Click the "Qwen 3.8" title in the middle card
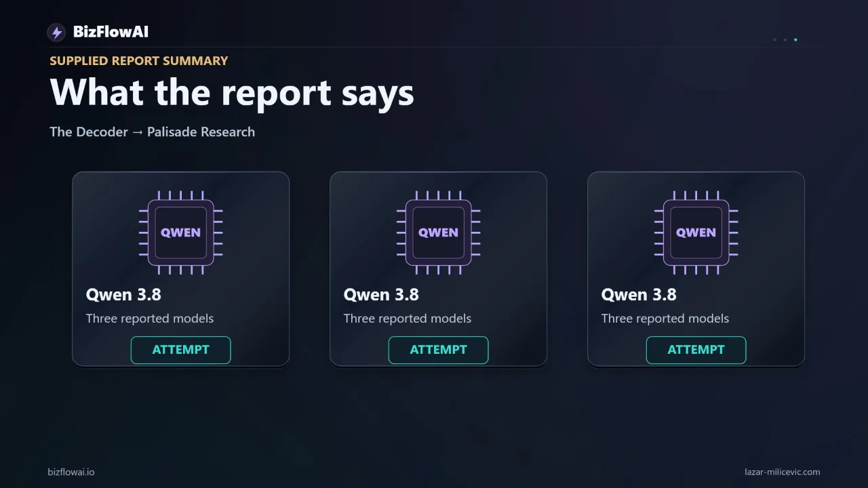 click(x=381, y=295)
